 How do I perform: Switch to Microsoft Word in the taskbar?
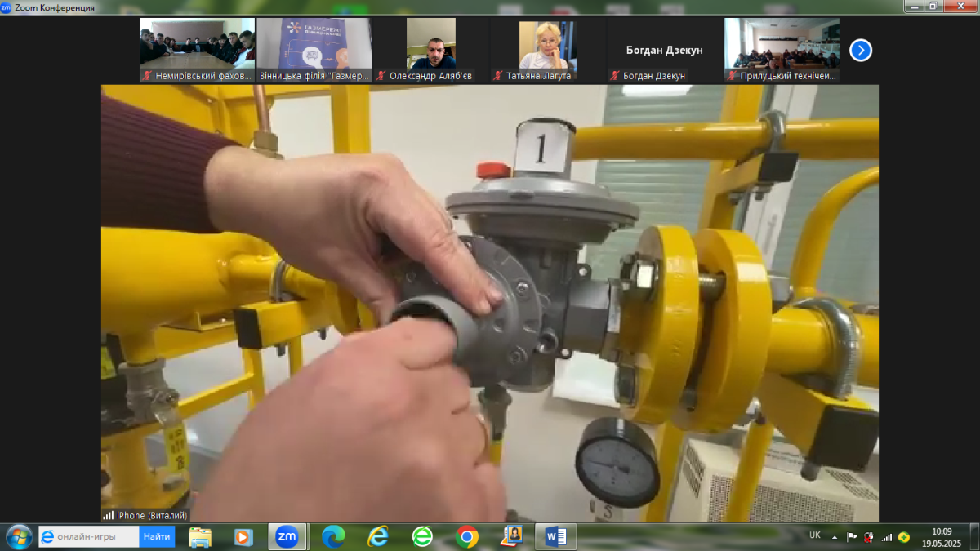click(555, 536)
